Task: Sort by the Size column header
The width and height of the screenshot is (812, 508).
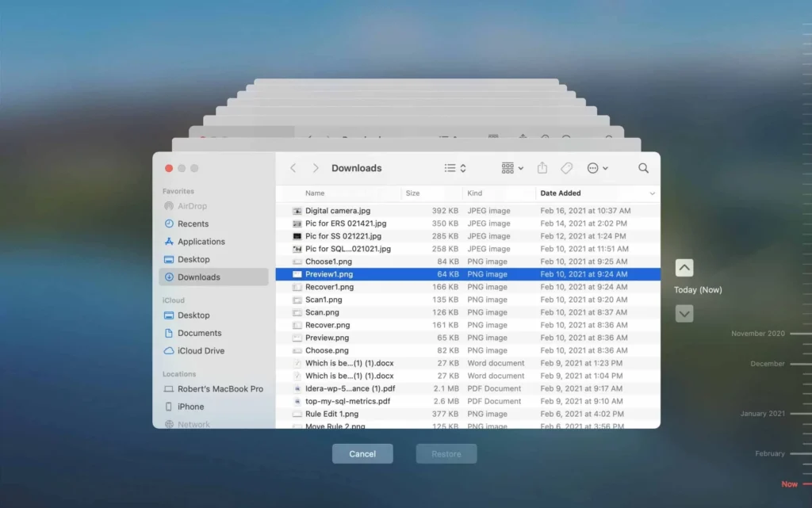Action: [x=412, y=193]
